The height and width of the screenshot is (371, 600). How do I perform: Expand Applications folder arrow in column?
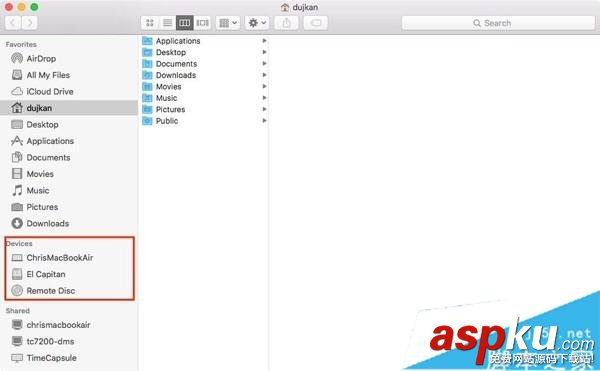[264, 41]
